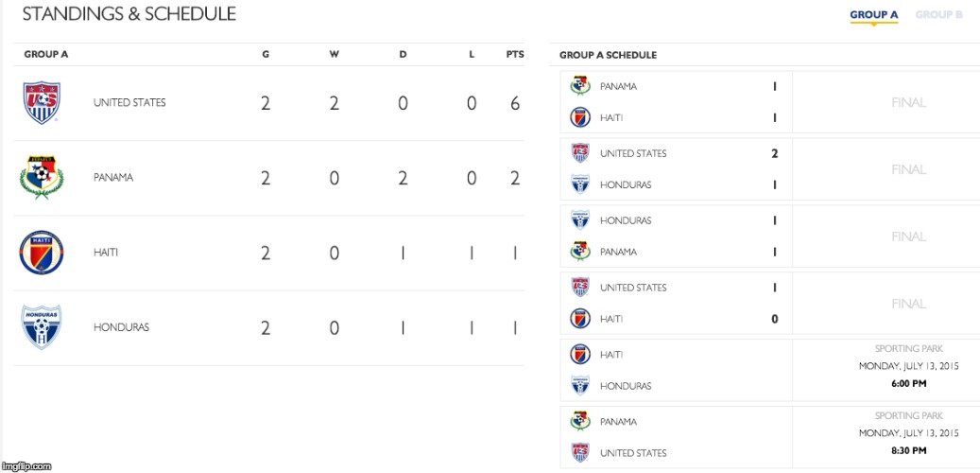Click FINAL status for Panama vs Haiti match

908,102
